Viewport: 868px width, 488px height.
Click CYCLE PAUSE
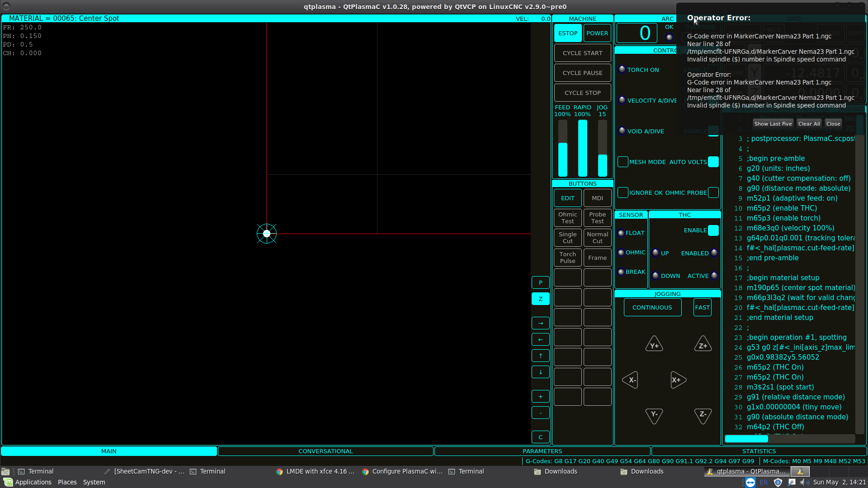click(583, 73)
